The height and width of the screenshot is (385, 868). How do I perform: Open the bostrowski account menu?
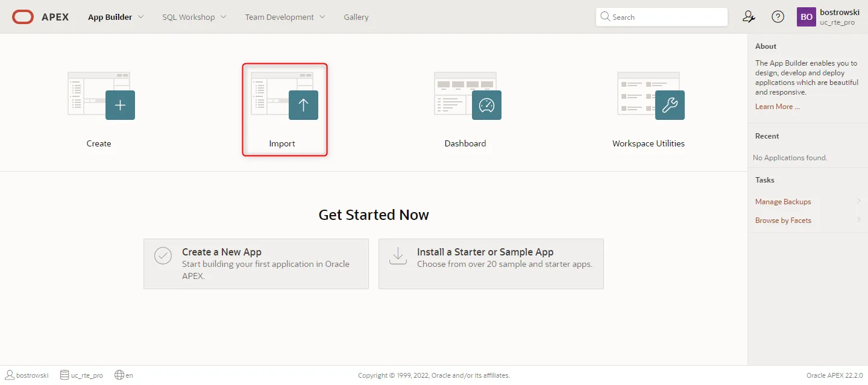click(829, 17)
